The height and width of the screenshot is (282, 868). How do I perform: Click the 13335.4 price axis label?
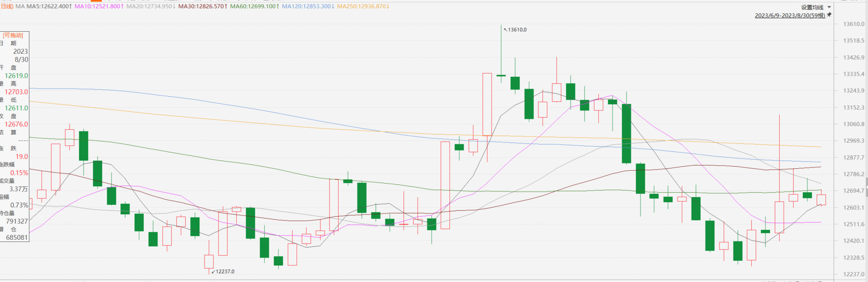click(854, 74)
